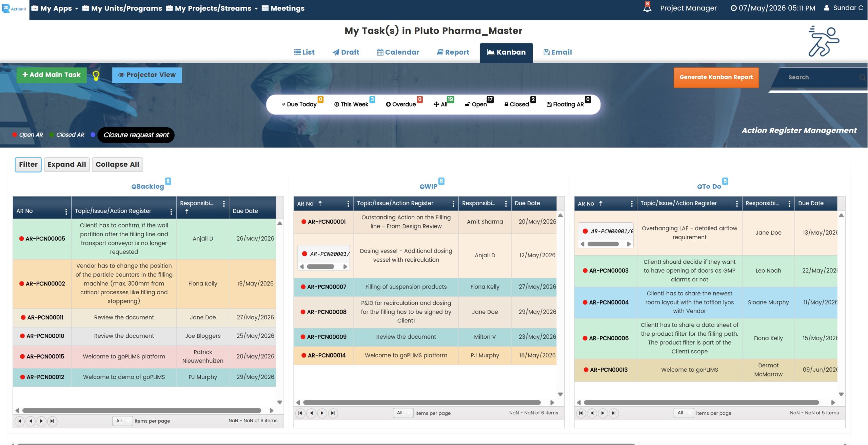Switch to the Calendar tab
Image resolution: width=868 pixels, height=445 pixels.
(398, 52)
